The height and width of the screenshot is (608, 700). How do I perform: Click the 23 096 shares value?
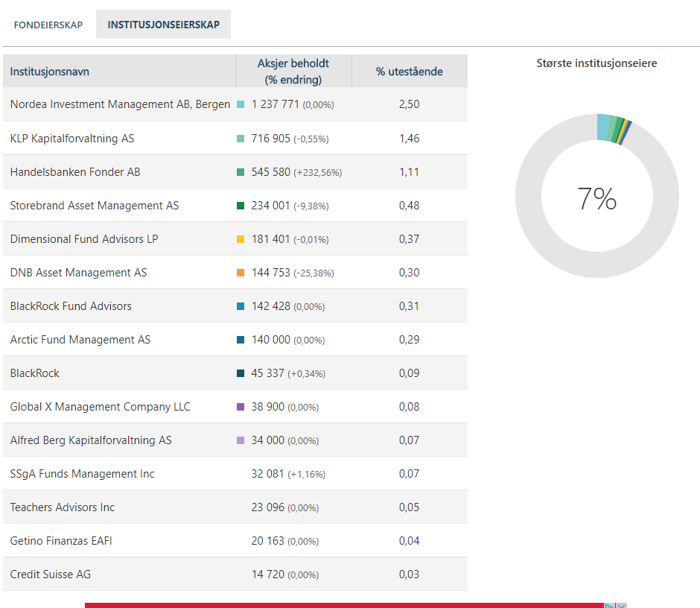[x=267, y=507]
